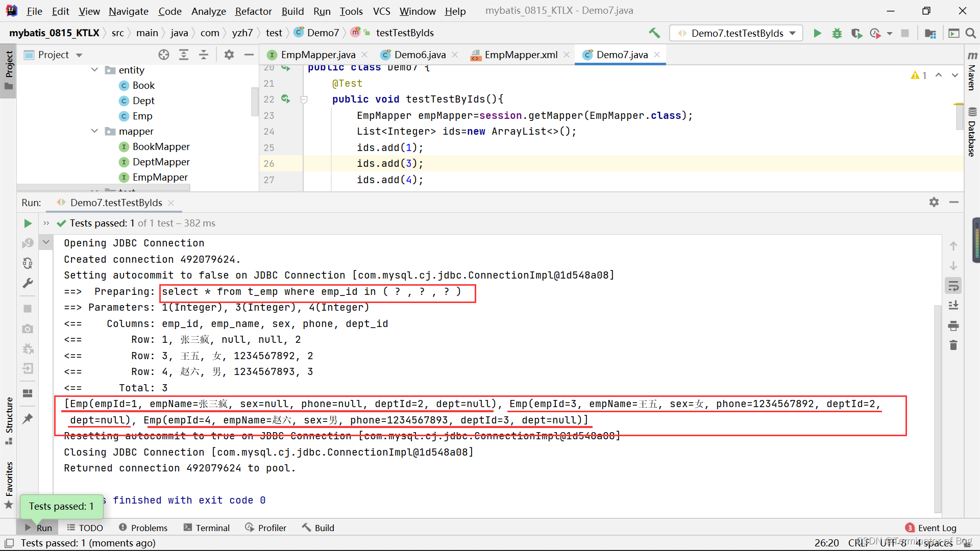Screen dimensions: 980x551
Task: Click the 26:20 cursor position indicator
Action: [x=826, y=543]
